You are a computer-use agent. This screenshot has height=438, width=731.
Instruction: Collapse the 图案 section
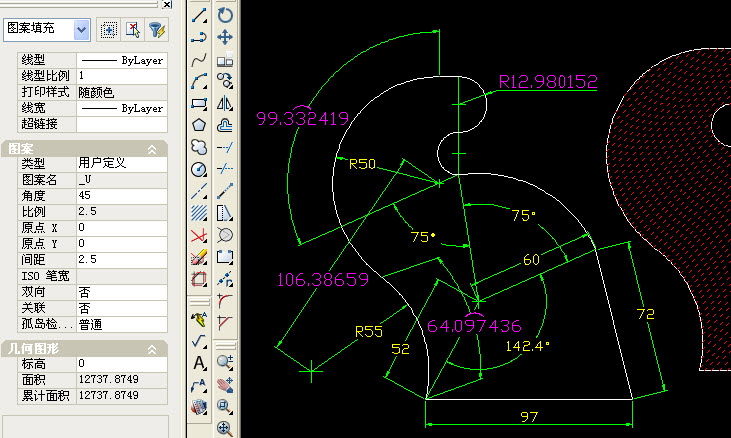pyautogui.click(x=152, y=149)
